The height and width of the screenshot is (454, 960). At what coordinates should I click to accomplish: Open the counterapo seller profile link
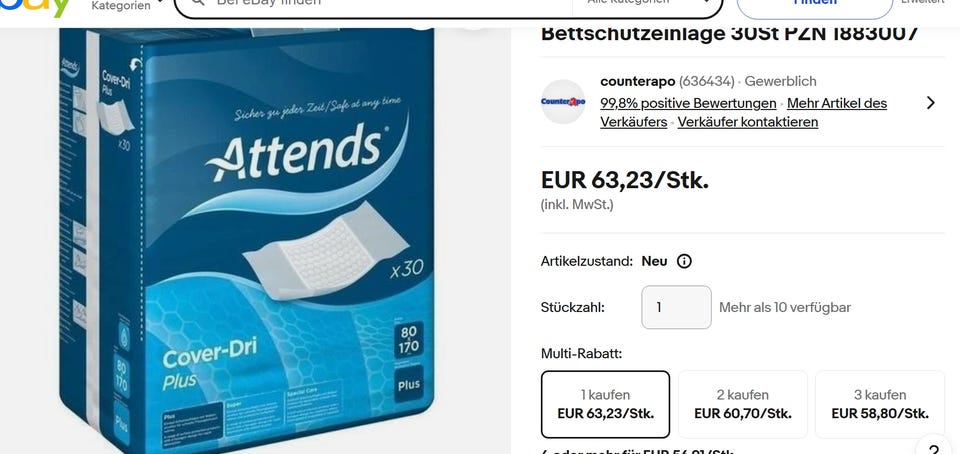coord(637,81)
